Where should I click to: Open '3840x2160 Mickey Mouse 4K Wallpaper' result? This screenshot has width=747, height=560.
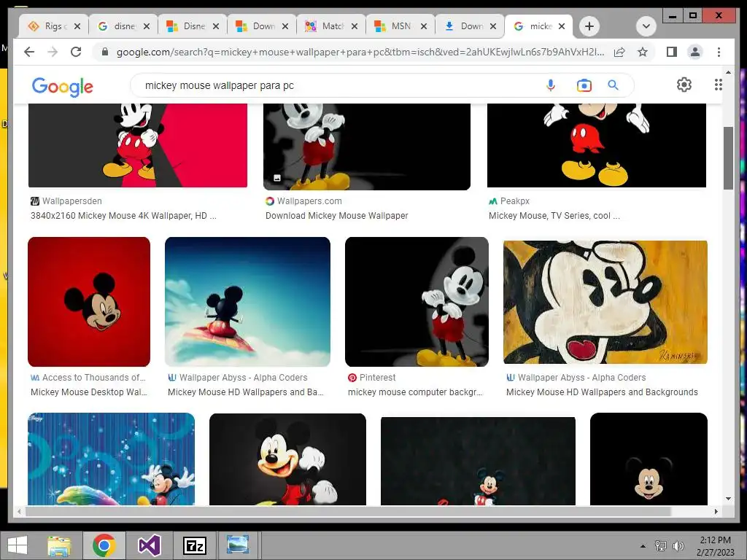[123, 215]
